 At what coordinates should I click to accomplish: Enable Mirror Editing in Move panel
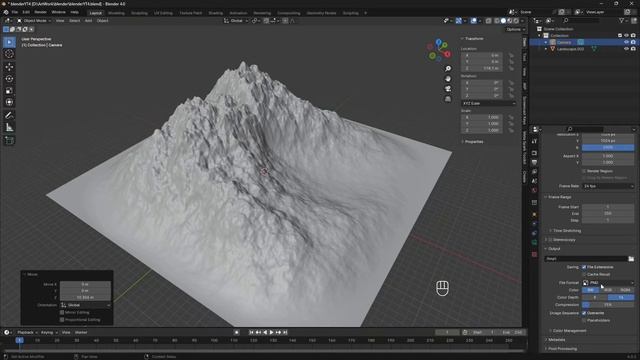[62, 312]
